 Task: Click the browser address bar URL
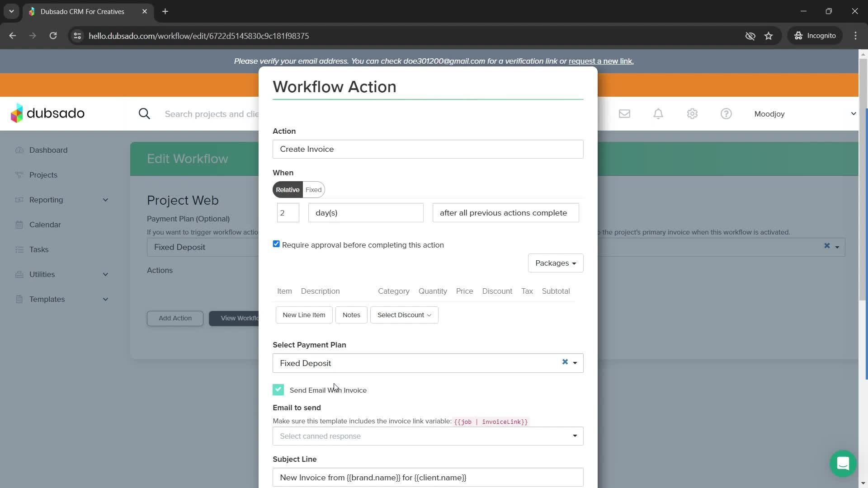(x=198, y=36)
